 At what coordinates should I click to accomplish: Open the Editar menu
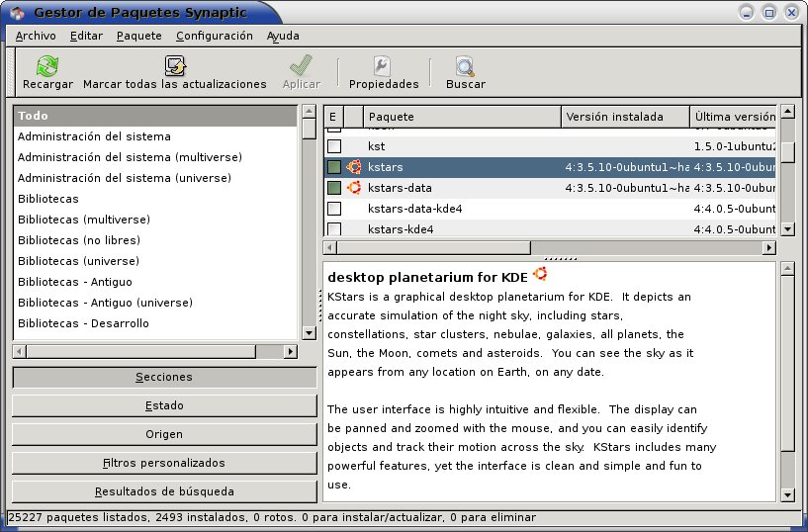click(86, 36)
